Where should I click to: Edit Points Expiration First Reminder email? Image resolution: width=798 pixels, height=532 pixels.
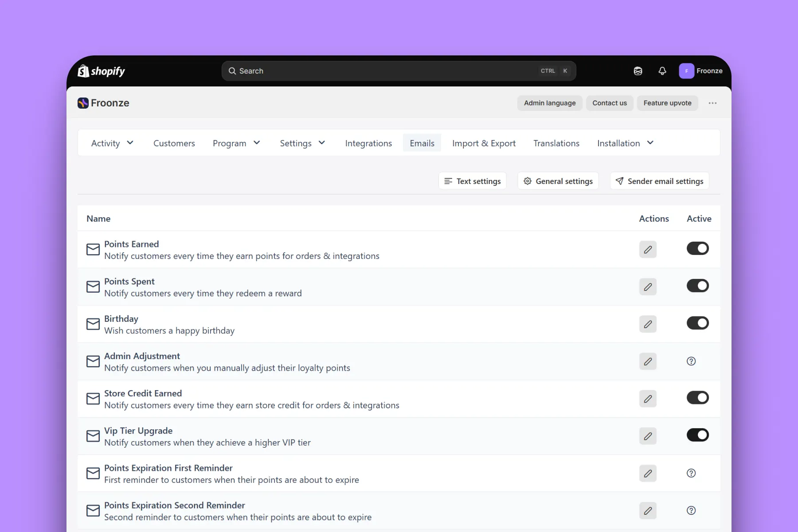coord(648,473)
